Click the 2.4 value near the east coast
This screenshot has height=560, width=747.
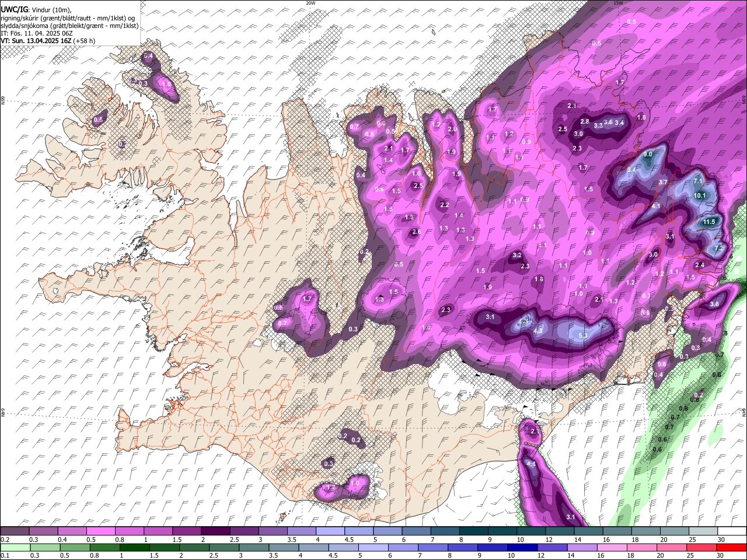tap(700, 265)
